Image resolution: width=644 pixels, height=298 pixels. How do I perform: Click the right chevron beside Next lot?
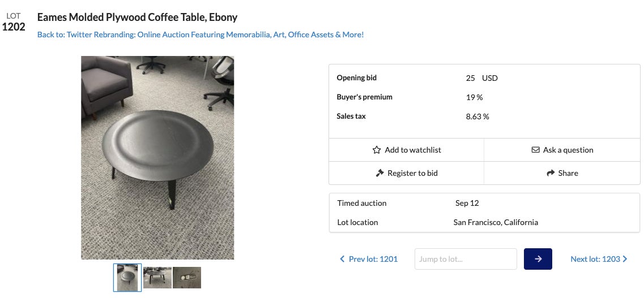click(x=625, y=259)
